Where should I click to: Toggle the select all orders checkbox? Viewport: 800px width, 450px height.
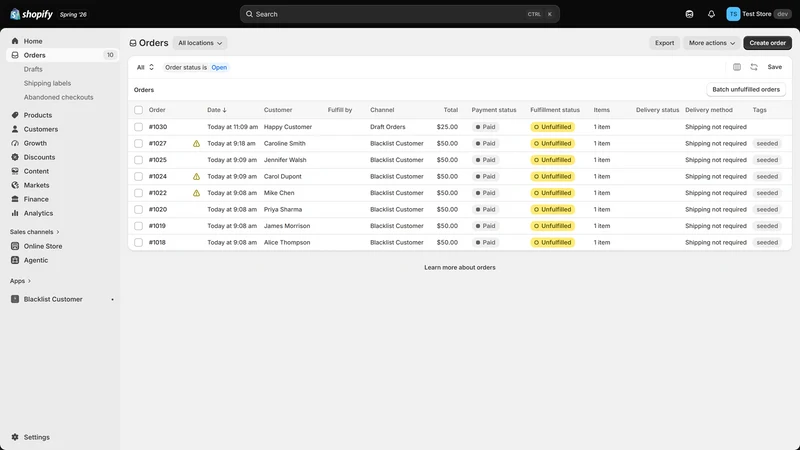pos(138,110)
